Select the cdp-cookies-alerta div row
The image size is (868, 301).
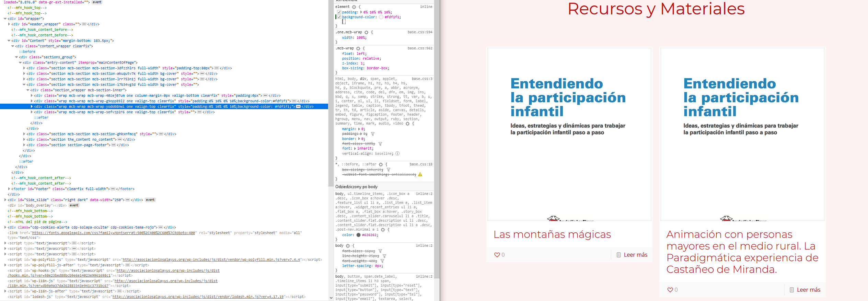(x=164, y=227)
